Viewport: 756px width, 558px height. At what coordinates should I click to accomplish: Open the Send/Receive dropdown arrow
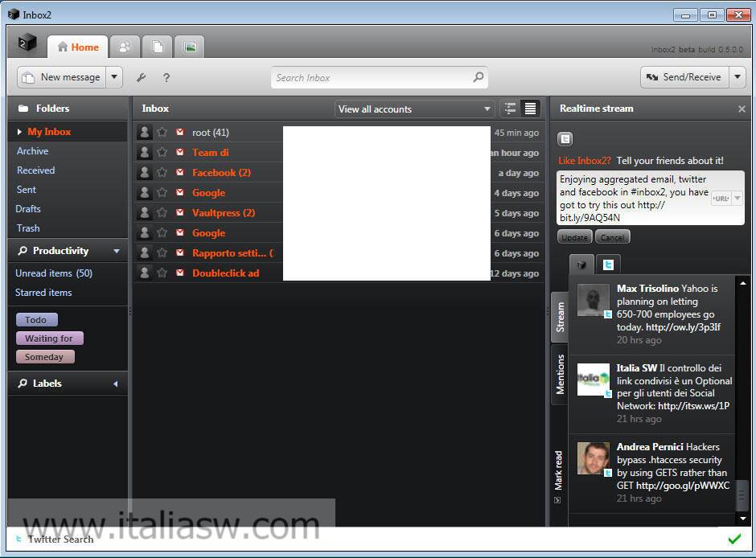[738, 77]
